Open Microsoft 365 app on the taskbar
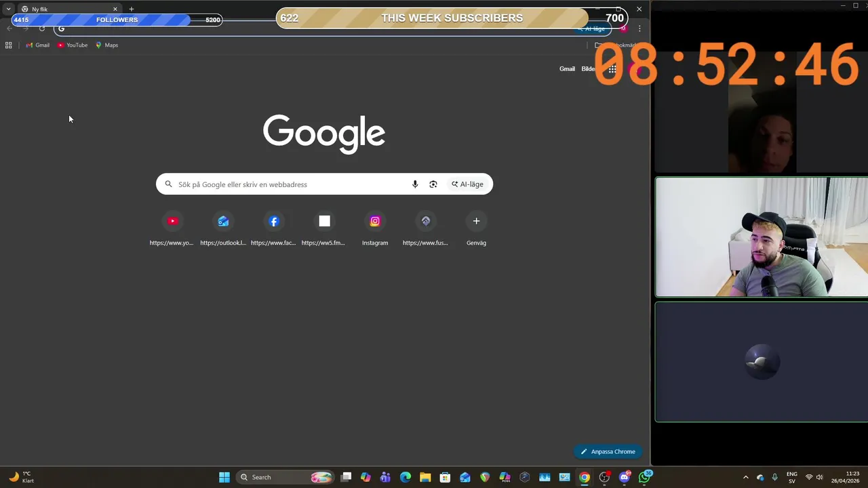 [505, 477]
